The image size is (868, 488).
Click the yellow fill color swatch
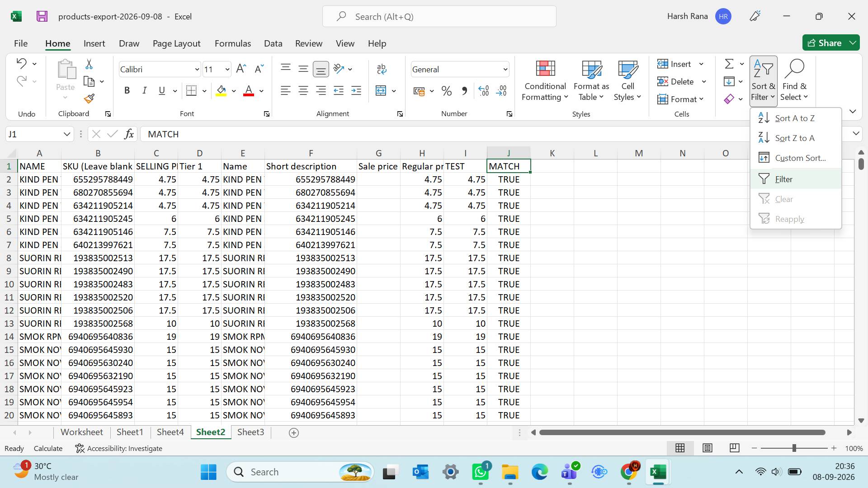[221, 91]
